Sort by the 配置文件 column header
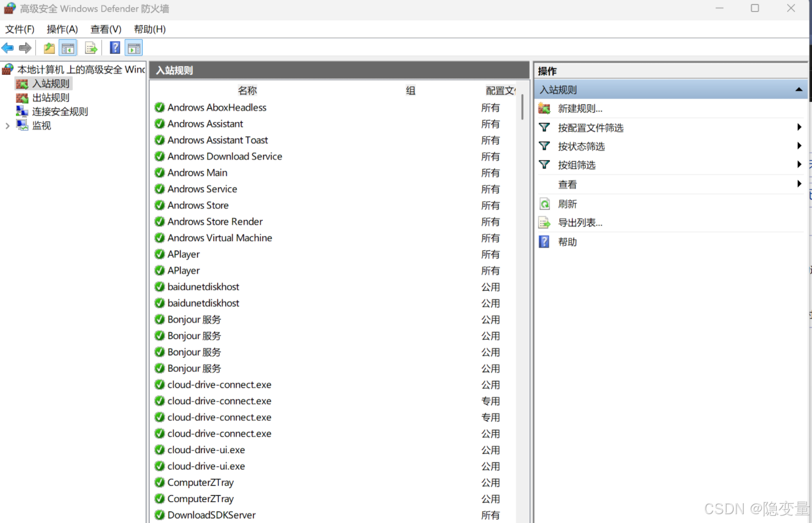The image size is (812, 523). (x=500, y=90)
